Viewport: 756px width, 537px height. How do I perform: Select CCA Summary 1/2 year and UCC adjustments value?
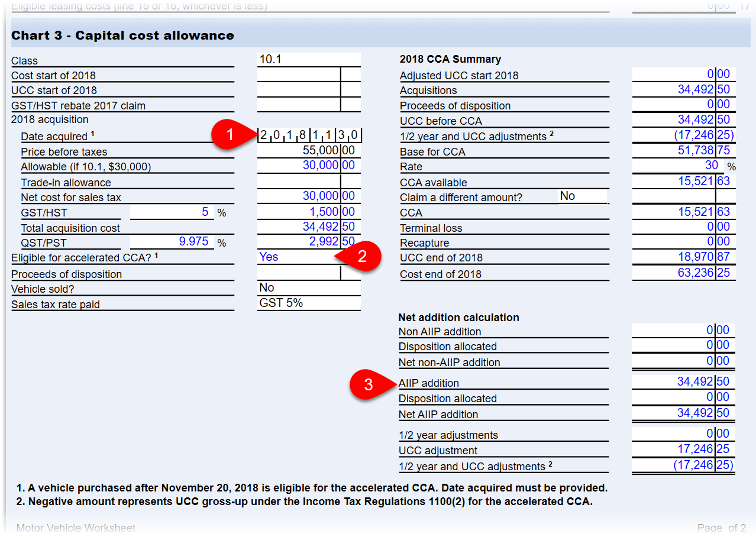click(x=684, y=135)
